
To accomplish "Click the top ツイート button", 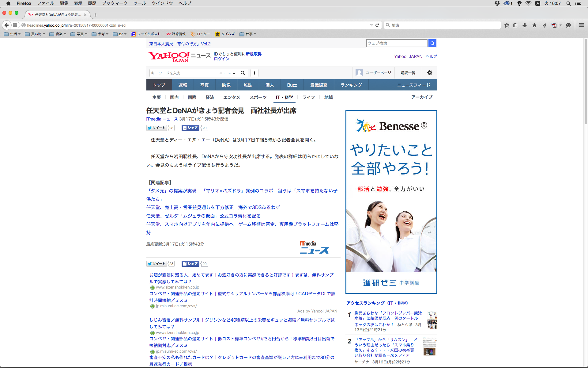I will coord(156,128).
